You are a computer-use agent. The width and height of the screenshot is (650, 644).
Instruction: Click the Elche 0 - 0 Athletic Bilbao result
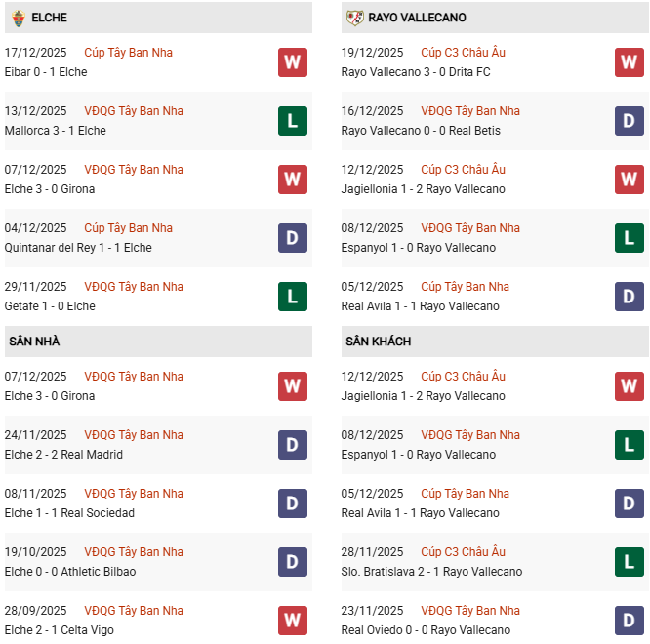[70, 572]
